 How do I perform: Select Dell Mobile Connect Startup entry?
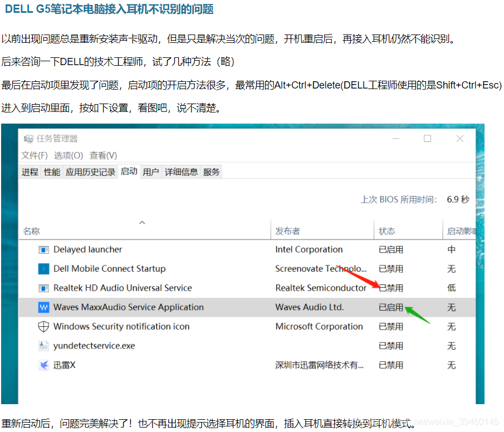pos(110,269)
